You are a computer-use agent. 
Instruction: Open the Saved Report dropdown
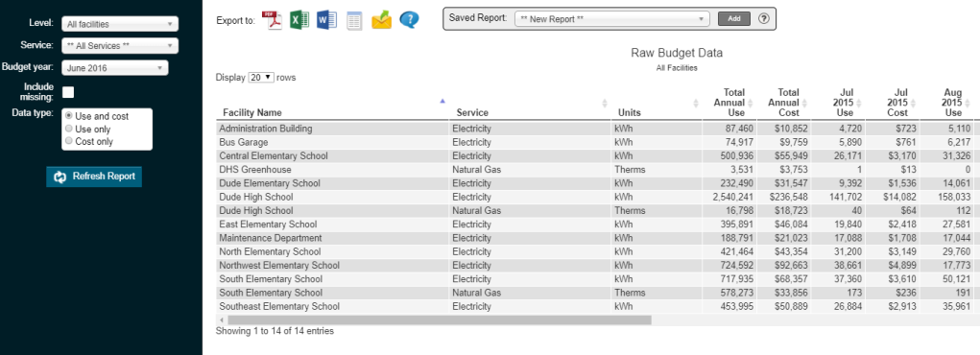click(611, 19)
